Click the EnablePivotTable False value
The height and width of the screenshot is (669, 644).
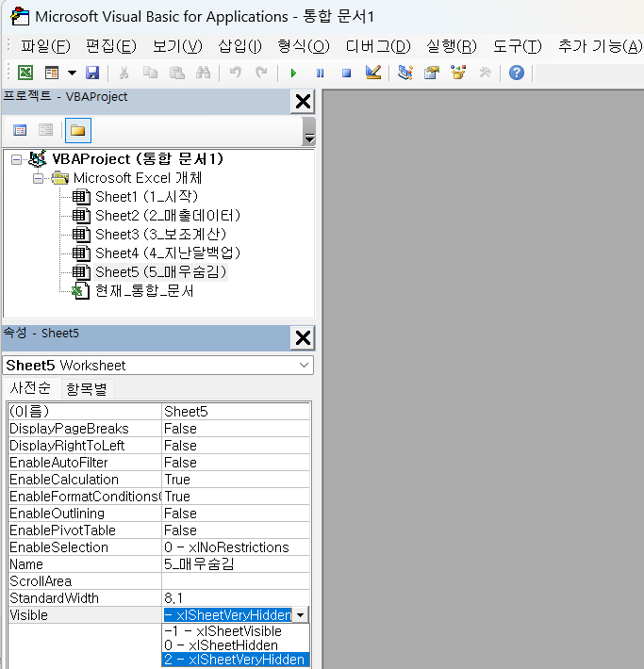[236, 530]
